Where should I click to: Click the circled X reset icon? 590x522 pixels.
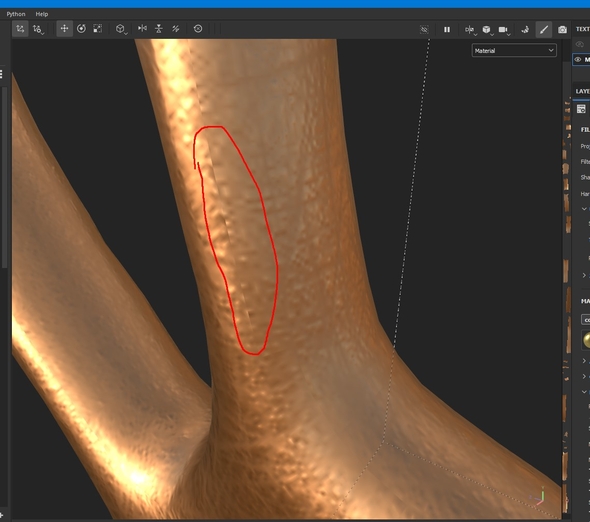coord(198,29)
